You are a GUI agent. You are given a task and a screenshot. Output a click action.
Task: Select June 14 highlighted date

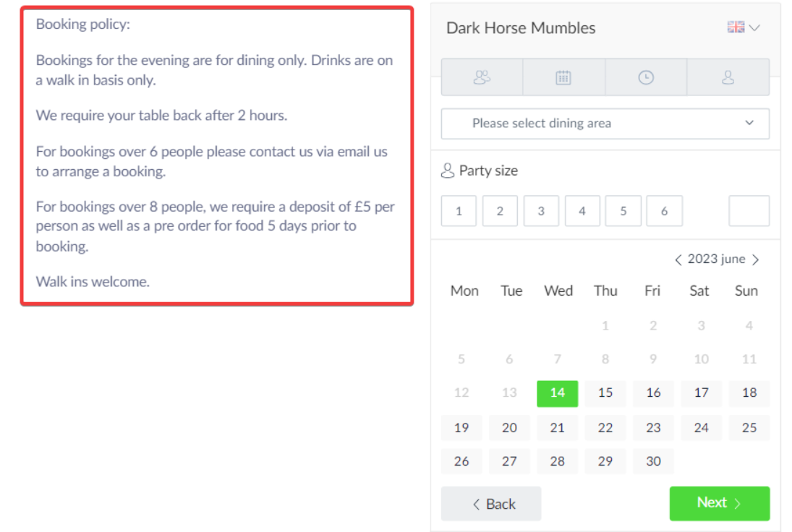pos(557,393)
